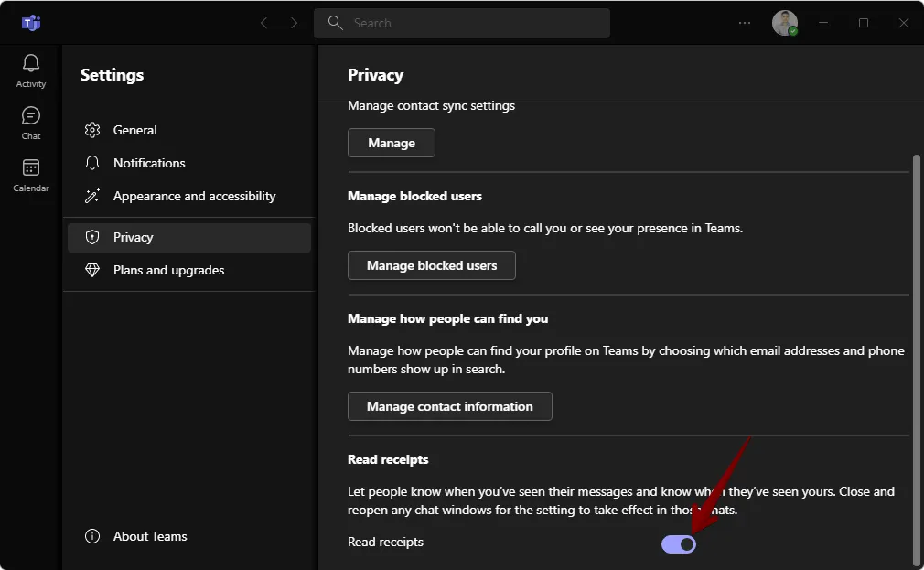Open the Calendar icon
Viewport: 924px width, 570px height.
click(30, 169)
